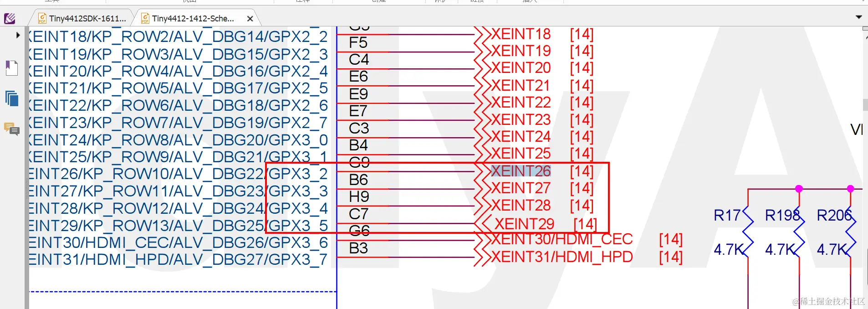Open the Comments panel icon
This screenshot has width=868, height=309.
(x=12, y=129)
